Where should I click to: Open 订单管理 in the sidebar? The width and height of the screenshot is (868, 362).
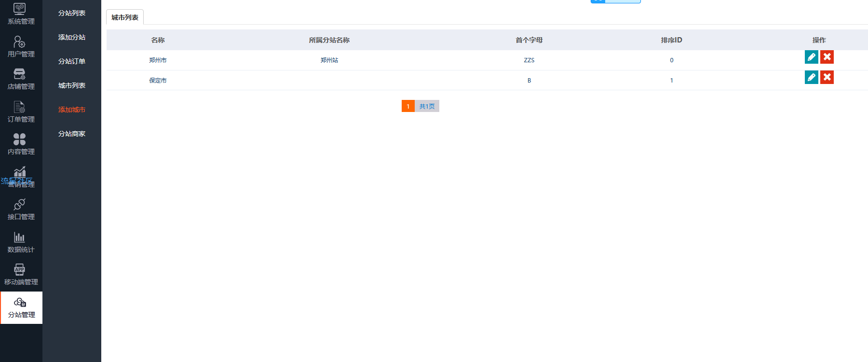21,112
